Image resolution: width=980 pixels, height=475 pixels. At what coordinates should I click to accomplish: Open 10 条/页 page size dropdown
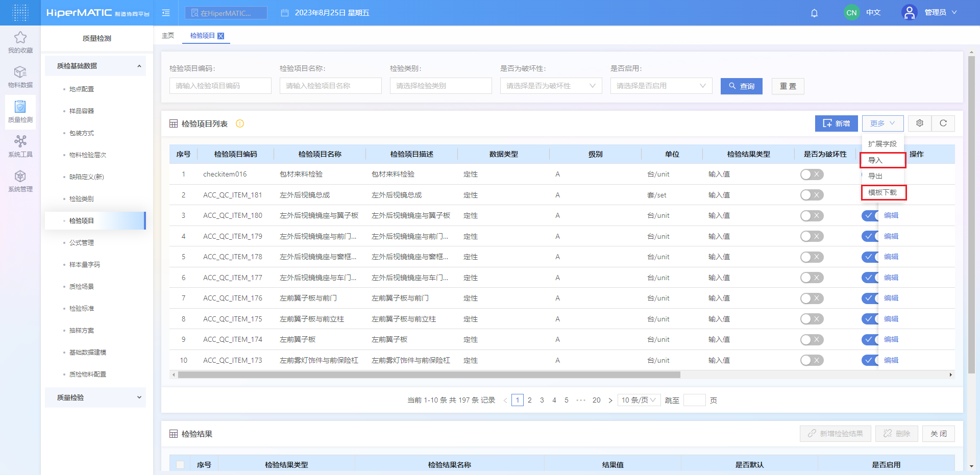pos(639,401)
